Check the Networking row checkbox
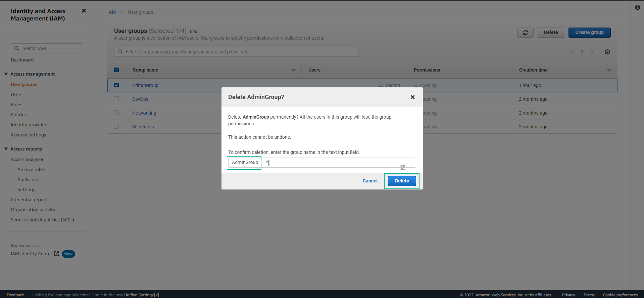 (116, 113)
